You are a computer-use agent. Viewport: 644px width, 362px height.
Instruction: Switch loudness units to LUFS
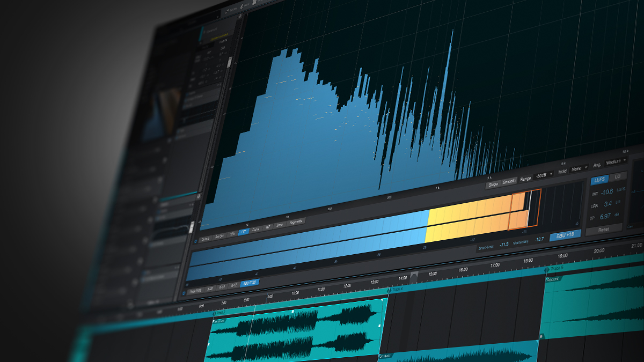tap(598, 180)
